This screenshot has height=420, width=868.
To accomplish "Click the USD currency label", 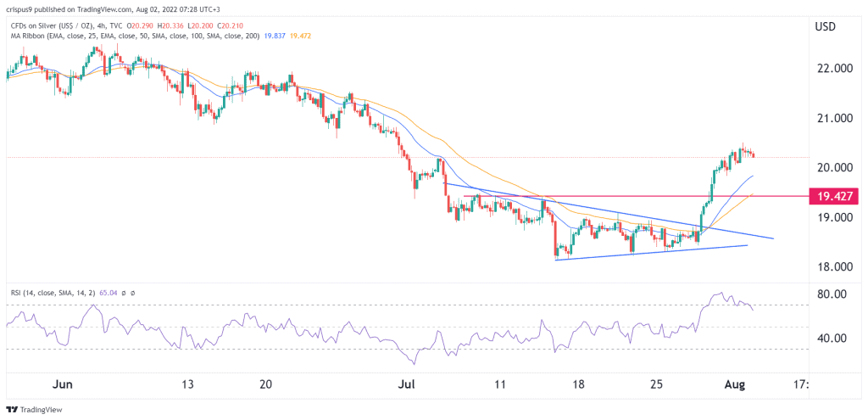I will tap(826, 26).
